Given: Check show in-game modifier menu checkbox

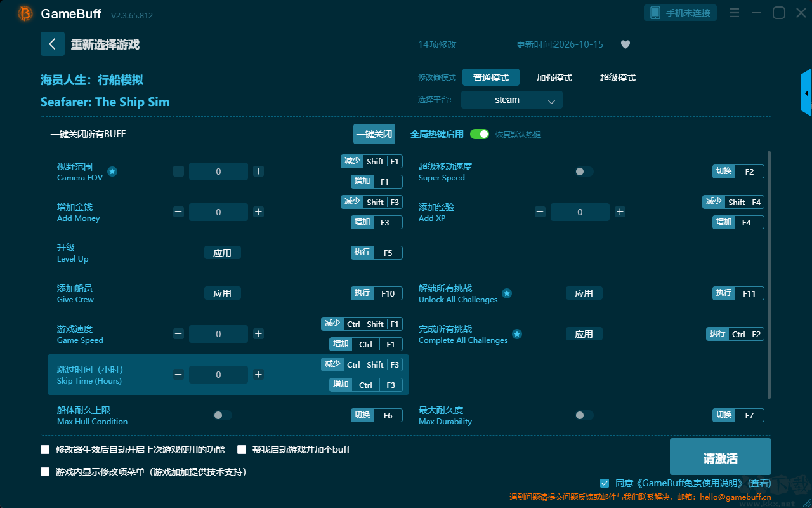Looking at the screenshot, I should [x=45, y=472].
